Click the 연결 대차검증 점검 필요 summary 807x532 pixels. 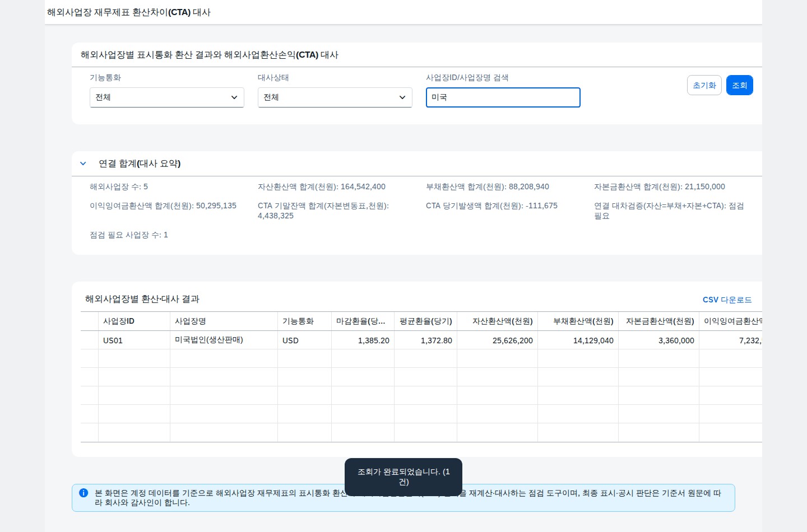pos(669,211)
